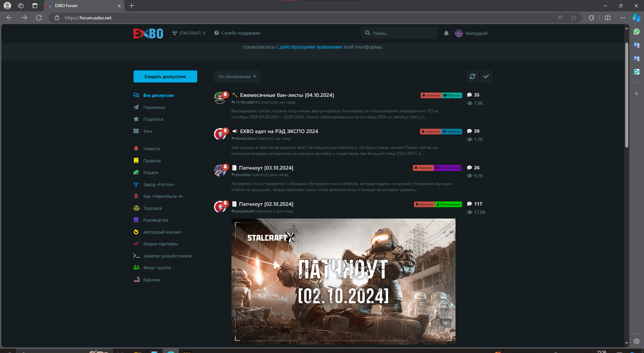
Task: Click the Обновления green tag label
Action: pos(448,204)
